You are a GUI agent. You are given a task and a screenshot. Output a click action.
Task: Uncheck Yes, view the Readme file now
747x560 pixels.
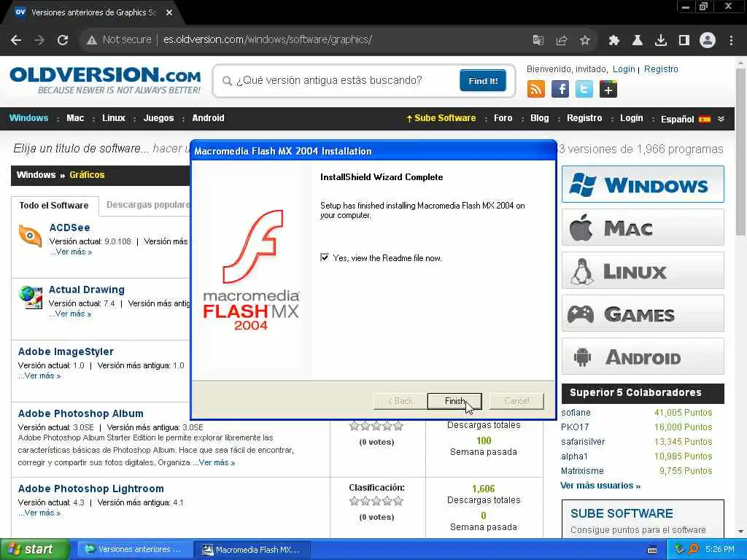pos(325,257)
